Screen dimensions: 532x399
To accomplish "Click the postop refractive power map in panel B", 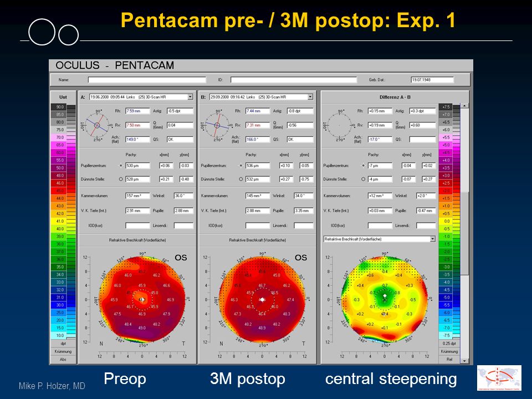I will (262, 299).
